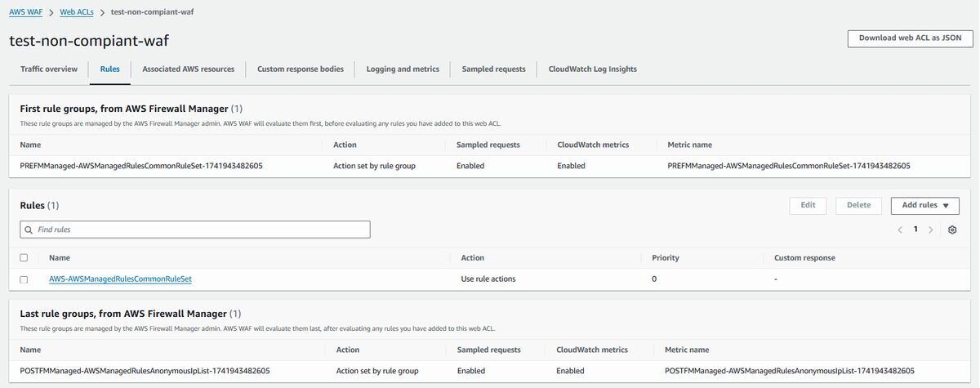Screen dimensions: 980x388
Task: Select PREFMManaged-AWSManagedRulesCommonRuleSet name cell
Action: coord(141,166)
